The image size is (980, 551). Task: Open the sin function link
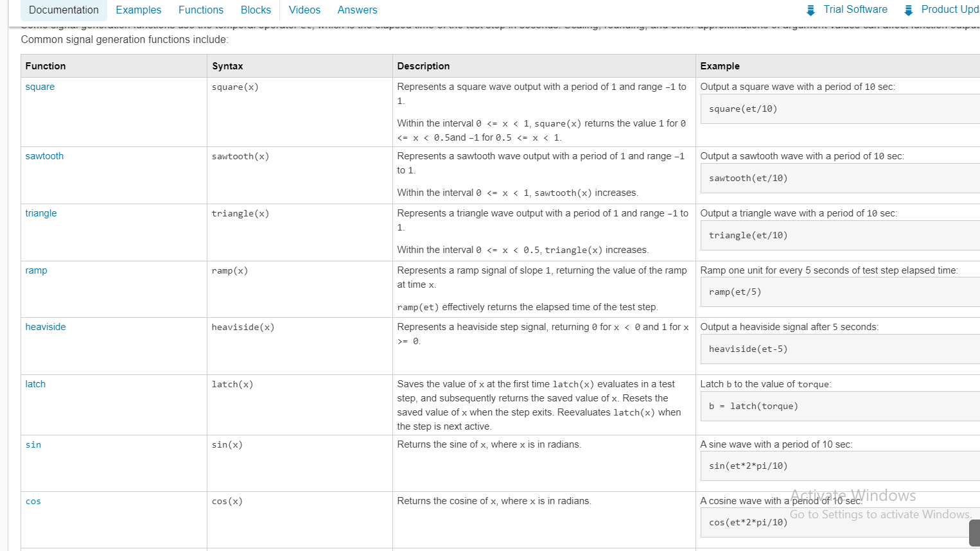tap(33, 444)
